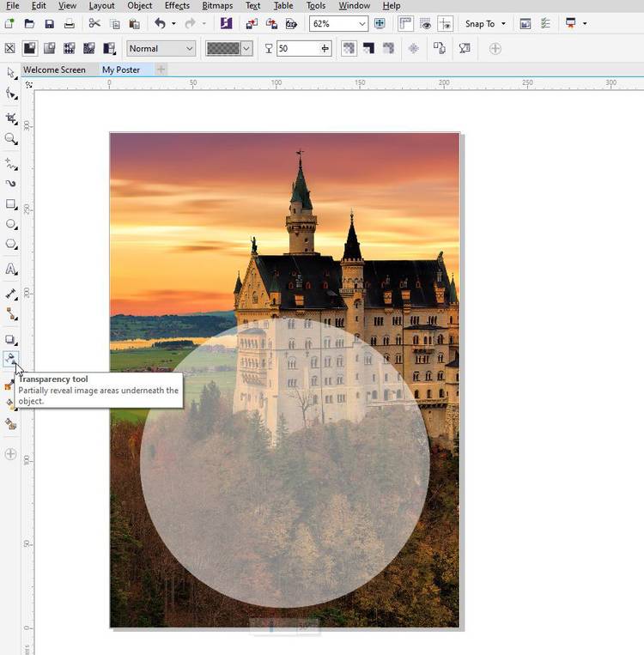Switch to the My Poster tab
Screen dimensions: 644x655
click(x=121, y=70)
